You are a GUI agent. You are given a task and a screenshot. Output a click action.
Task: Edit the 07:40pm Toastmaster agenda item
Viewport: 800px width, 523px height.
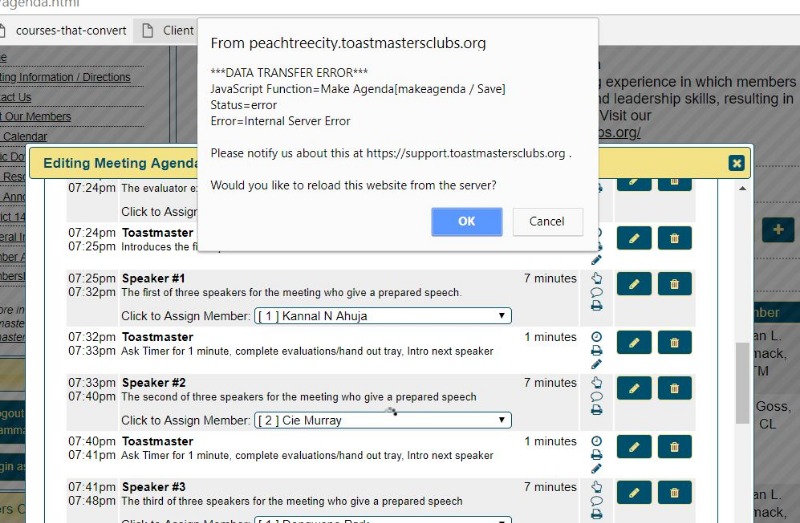(x=634, y=447)
